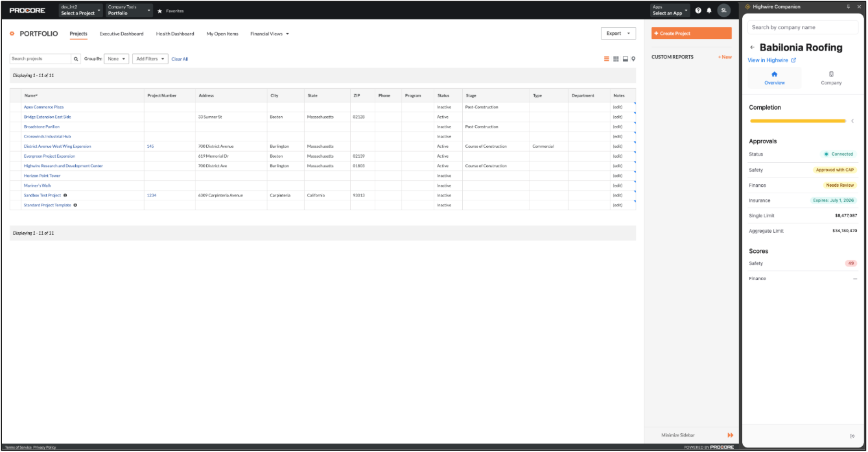Switch to the project map view
The height and width of the screenshot is (452, 868).
tap(633, 59)
